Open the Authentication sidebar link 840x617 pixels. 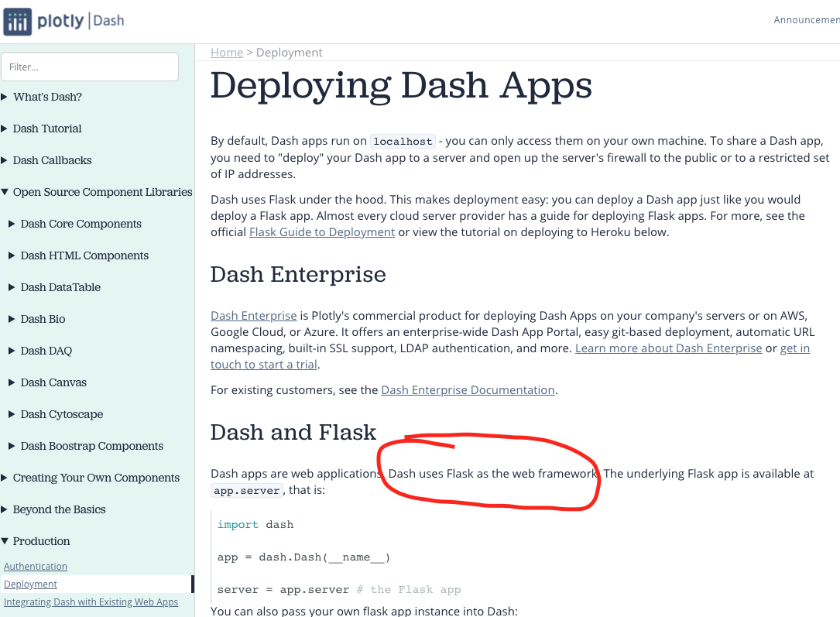coord(36,567)
